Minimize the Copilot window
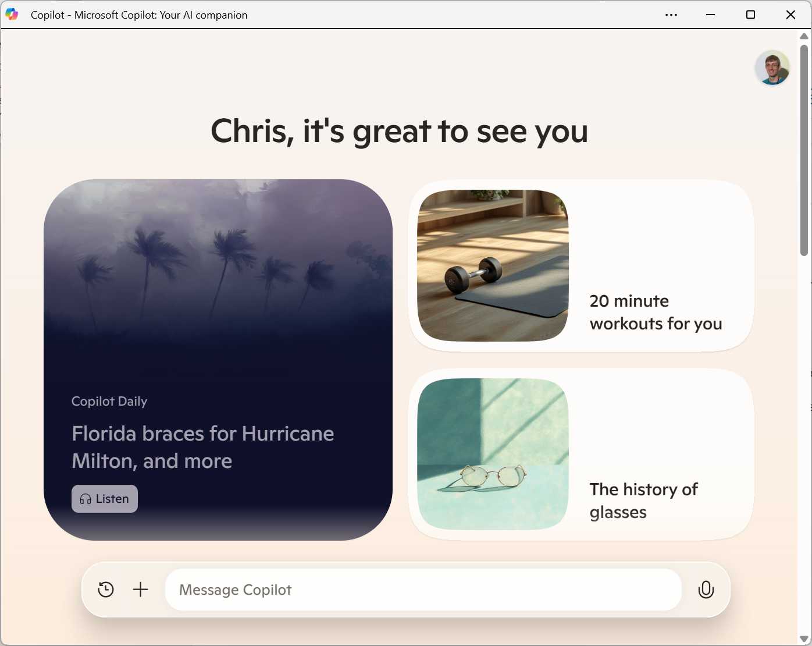Screen dimensions: 812x646 click(710, 15)
